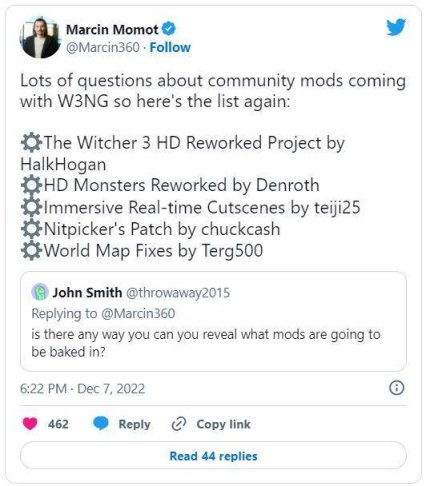This screenshot has width=430, height=486.
Task: Open the @Marcin360 handle under the name
Action: (x=103, y=47)
